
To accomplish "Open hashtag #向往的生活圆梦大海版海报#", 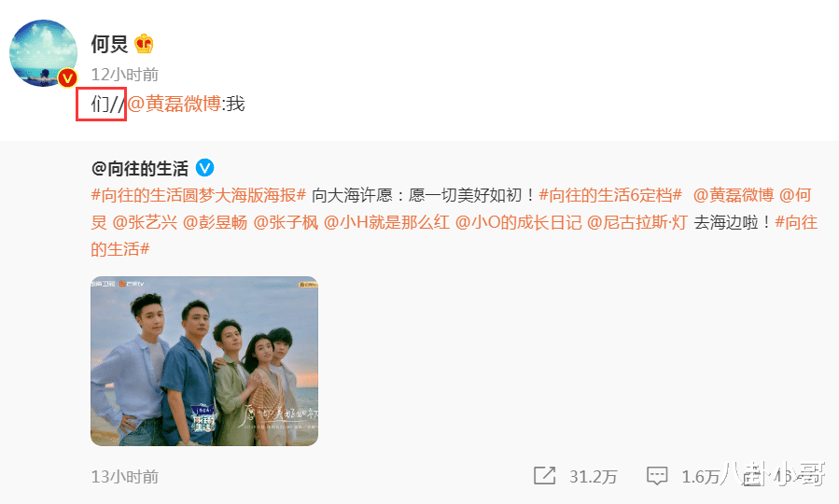I will point(199,195).
